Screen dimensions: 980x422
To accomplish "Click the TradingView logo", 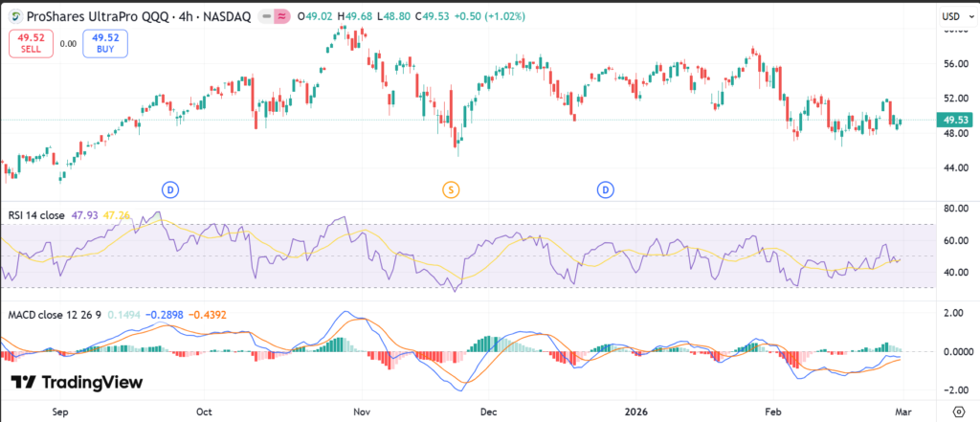I will click(78, 383).
